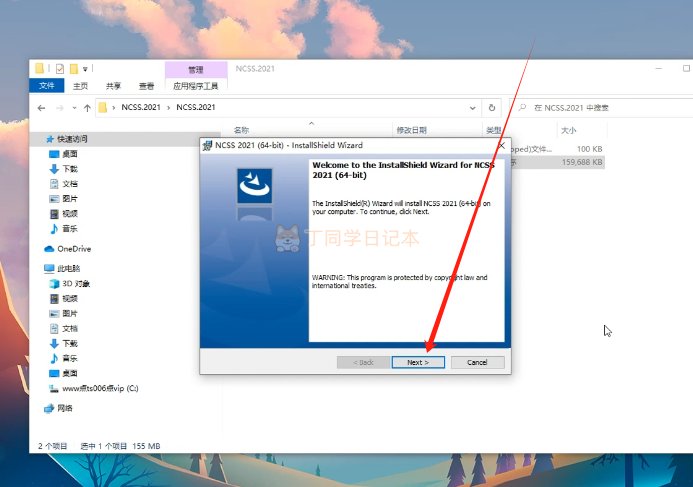
Task: Click the search box for NCSS.2021
Action: pos(601,108)
